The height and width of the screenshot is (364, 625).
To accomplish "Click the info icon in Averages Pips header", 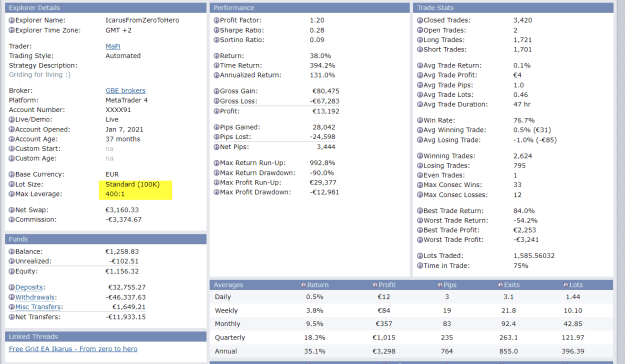I will tap(440, 285).
